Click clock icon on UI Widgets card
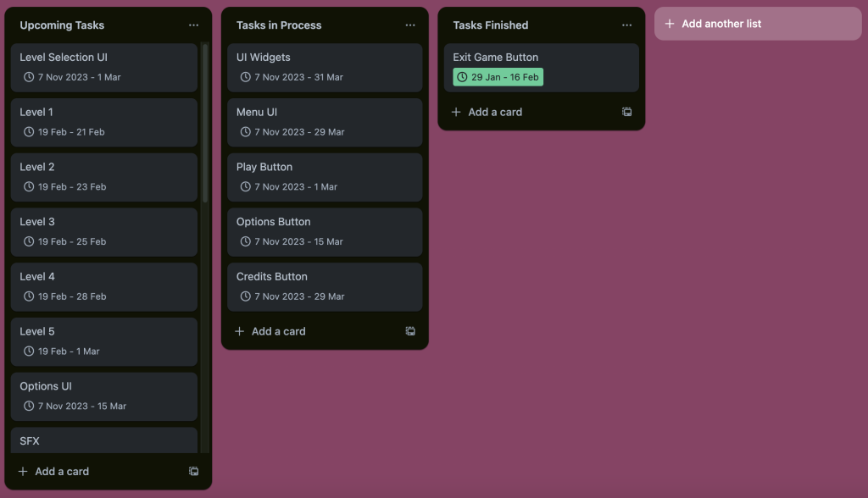The image size is (868, 498). [x=246, y=77]
